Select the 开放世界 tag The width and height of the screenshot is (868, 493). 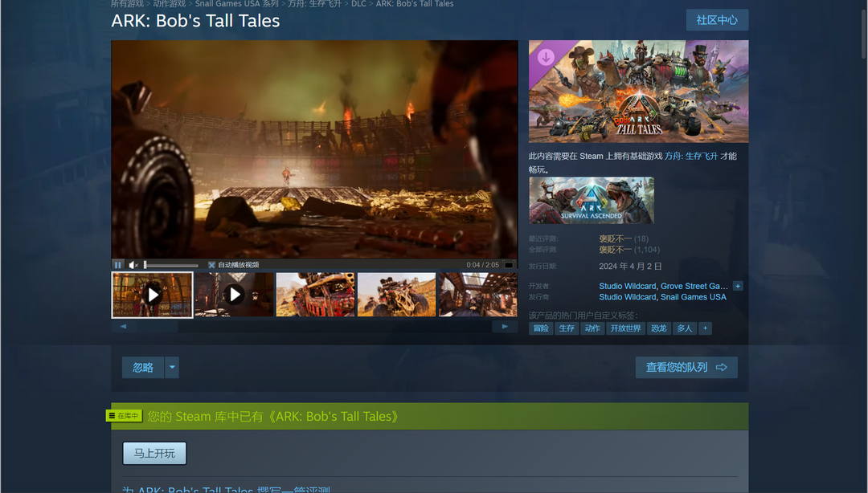(625, 328)
